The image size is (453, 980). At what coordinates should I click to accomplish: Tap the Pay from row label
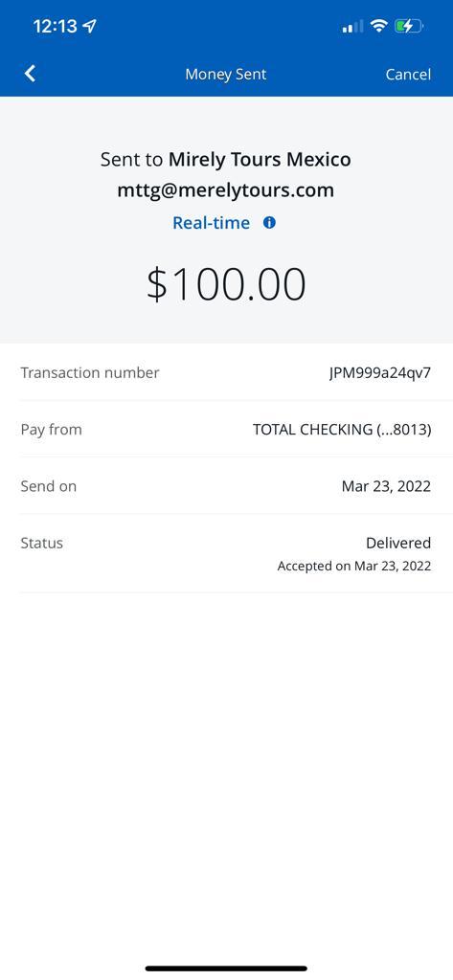[x=51, y=430]
